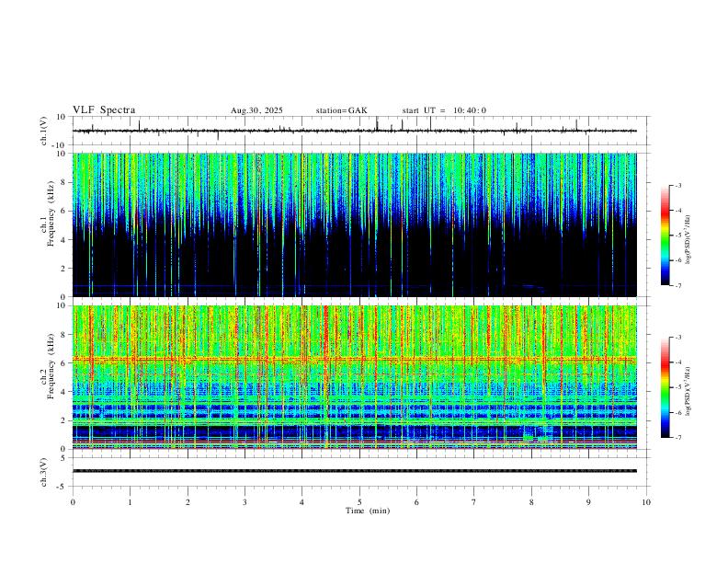Click the ch.3 black signal band

coord(354,471)
